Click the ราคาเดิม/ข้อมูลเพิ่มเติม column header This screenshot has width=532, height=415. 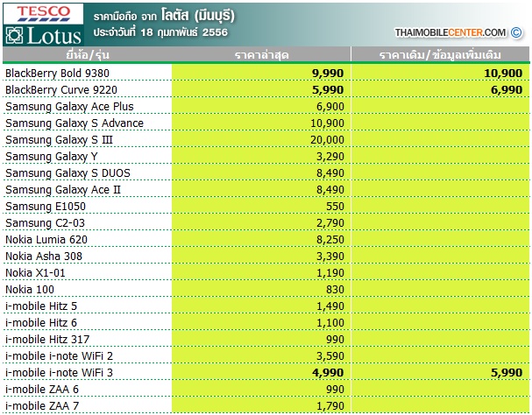[440, 54]
